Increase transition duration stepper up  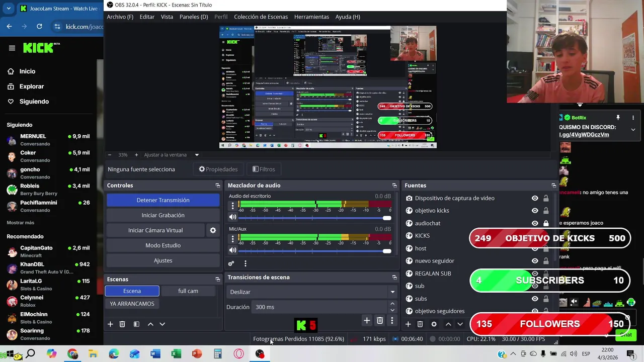[392, 304]
